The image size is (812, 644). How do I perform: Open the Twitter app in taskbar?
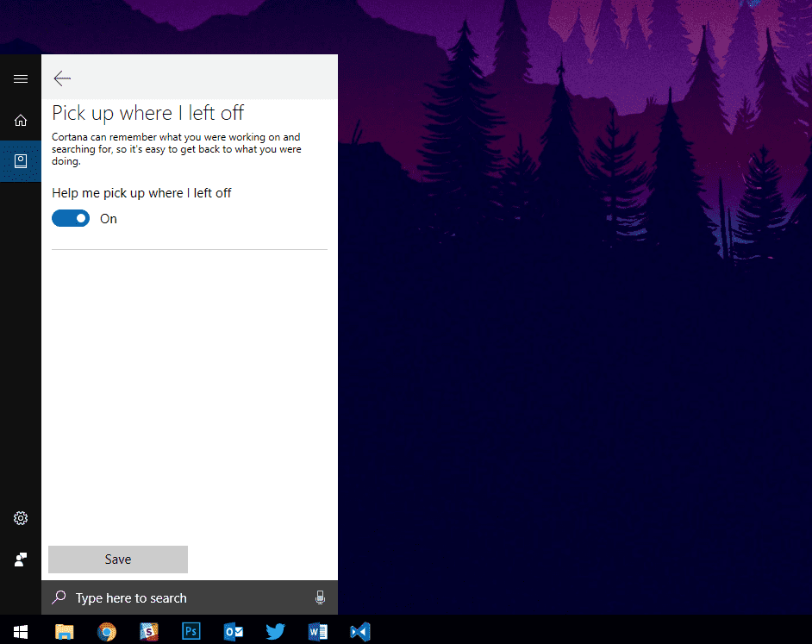click(276, 632)
